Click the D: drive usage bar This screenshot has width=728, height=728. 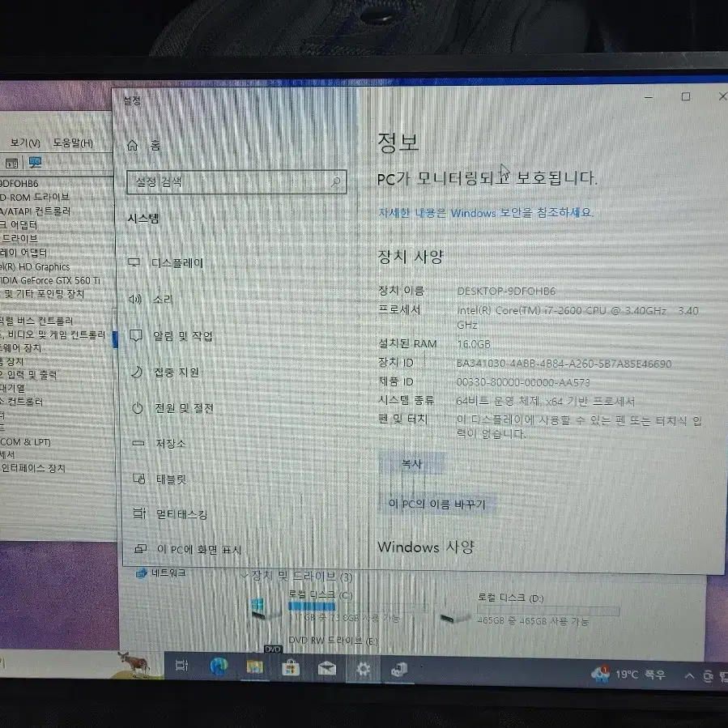click(548, 610)
